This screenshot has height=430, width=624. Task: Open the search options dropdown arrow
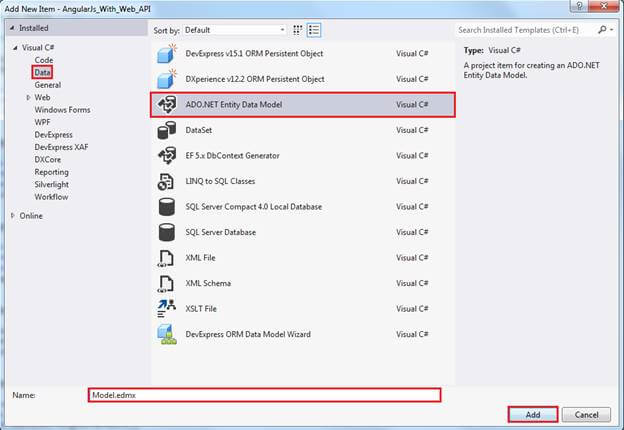pyautogui.click(x=612, y=30)
